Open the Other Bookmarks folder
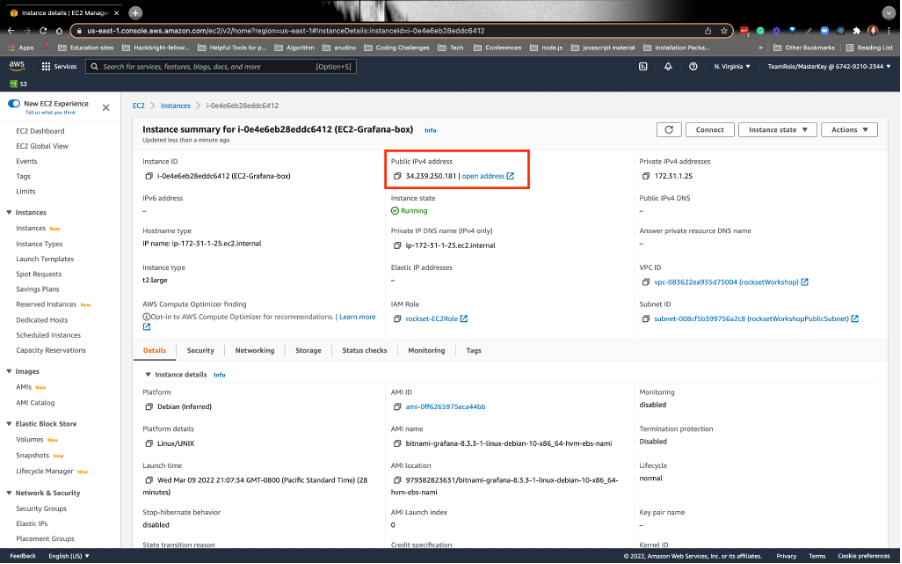 804,48
